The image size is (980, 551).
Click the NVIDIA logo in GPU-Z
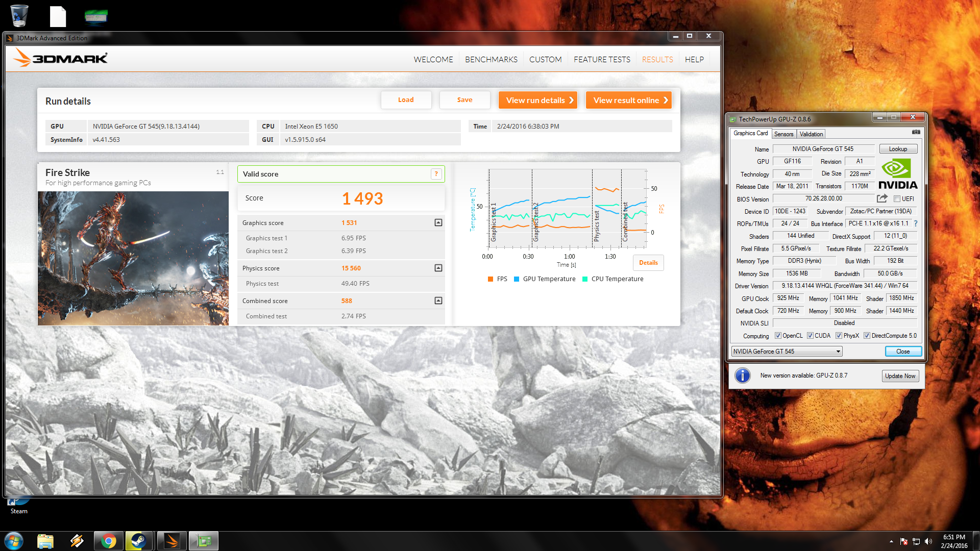pyautogui.click(x=898, y=174)
